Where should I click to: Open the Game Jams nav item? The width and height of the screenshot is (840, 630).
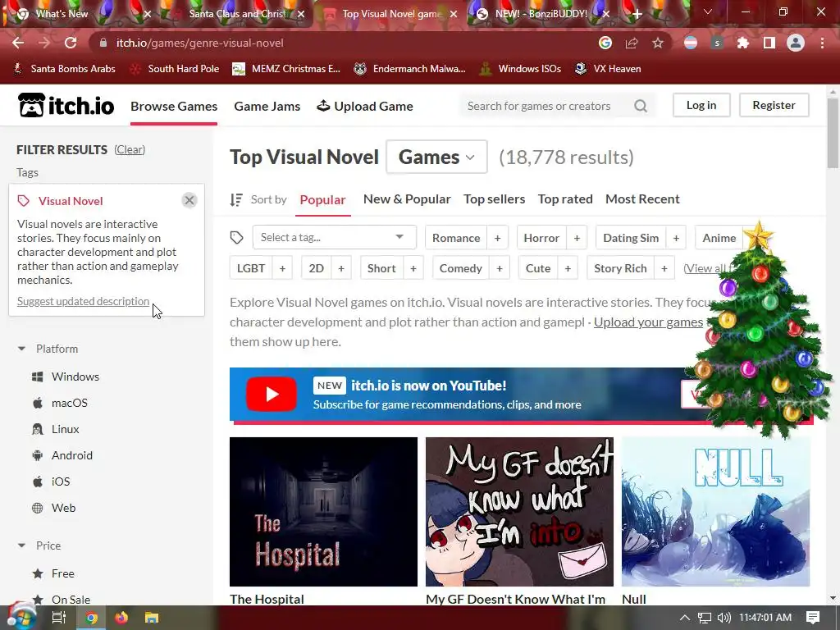pos(267,106)
